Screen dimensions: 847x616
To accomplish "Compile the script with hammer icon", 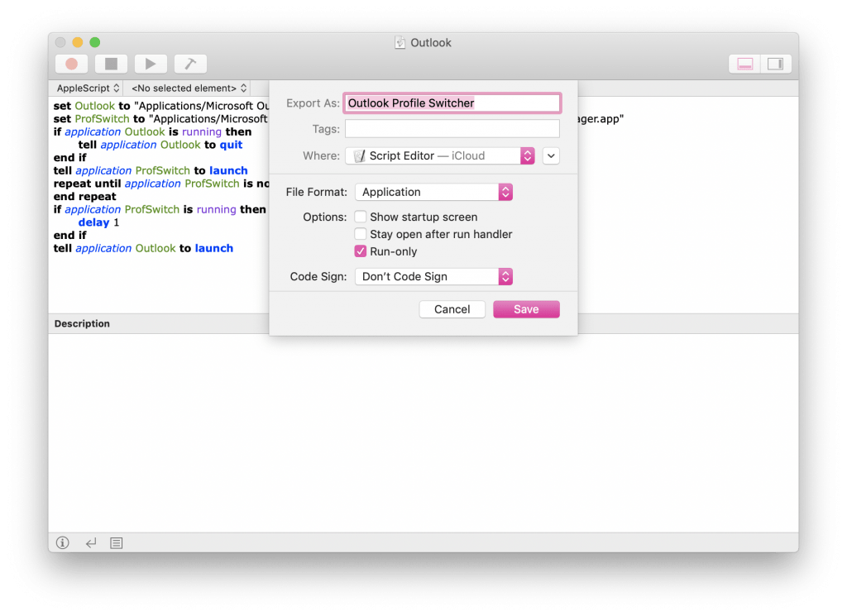I will [x=190, y=64].
